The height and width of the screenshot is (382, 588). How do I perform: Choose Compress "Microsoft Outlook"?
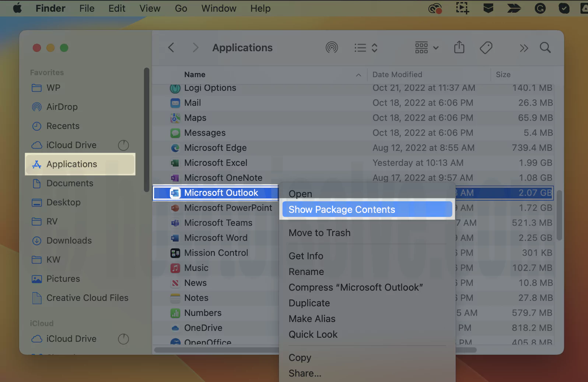[x=356, y=287]
